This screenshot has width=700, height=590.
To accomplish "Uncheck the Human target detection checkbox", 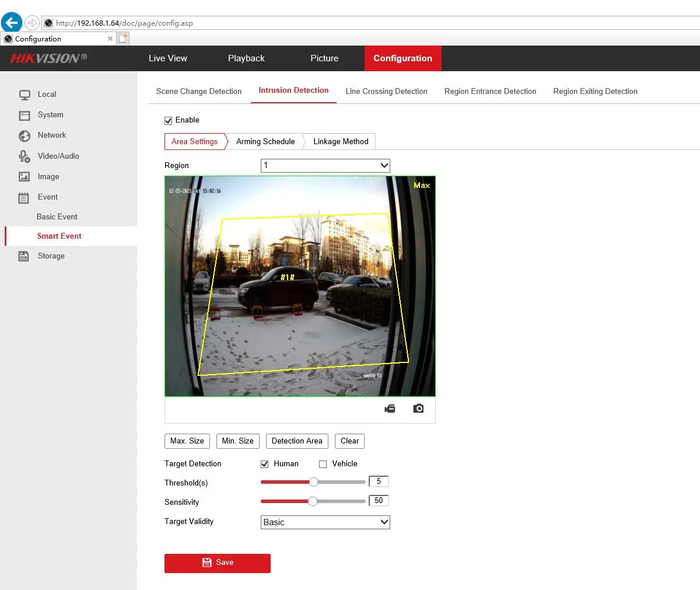I will 264,464.
